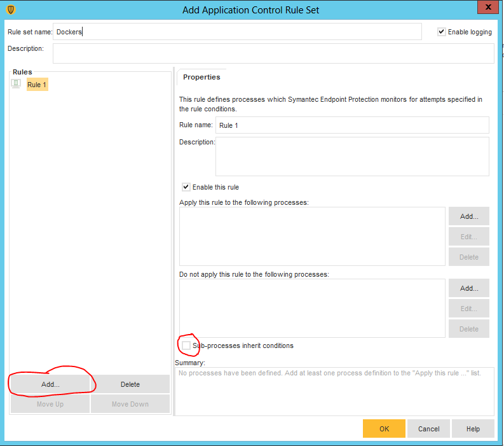Click the Rule 1 monitor icon

[x=16, y=84]
